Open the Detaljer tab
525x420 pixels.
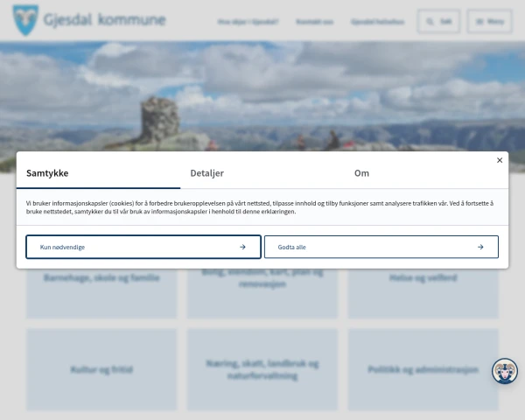coord(262,173)
